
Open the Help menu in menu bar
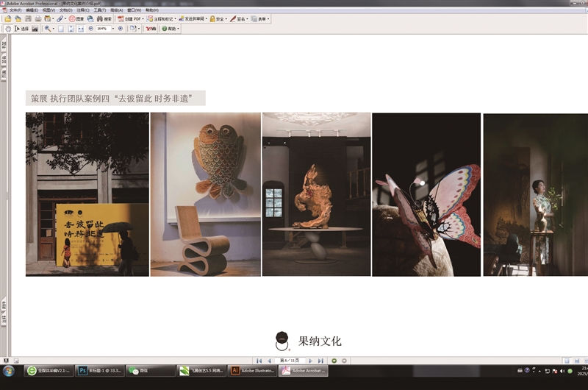151,10
